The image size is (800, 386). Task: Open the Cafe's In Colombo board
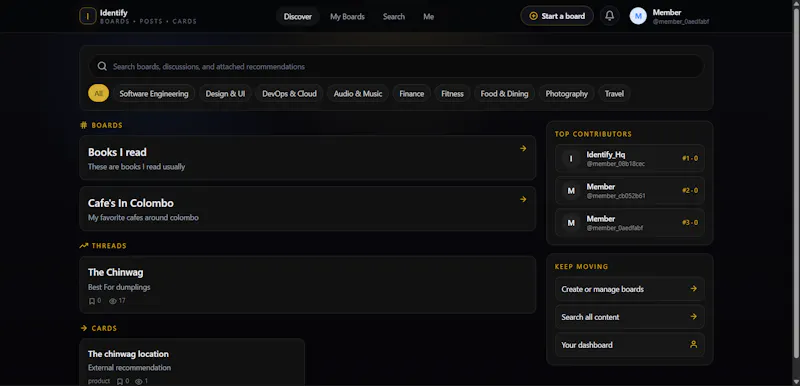(308, 209)
